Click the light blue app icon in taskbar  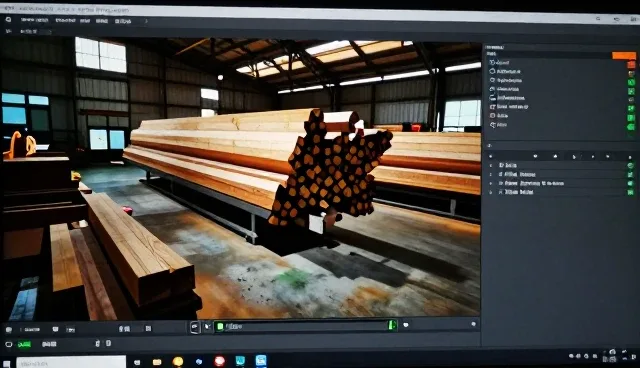pyautogui.click(x=261, y=361)
